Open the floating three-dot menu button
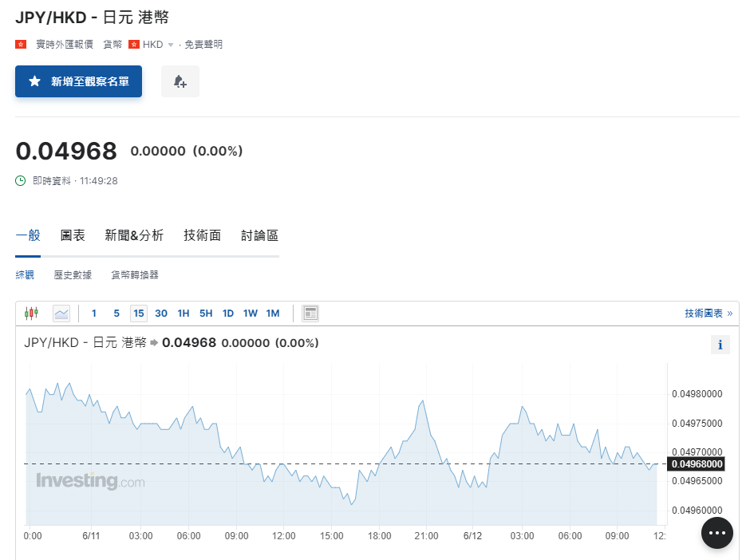Image resolution: width=750 pixels, height=560 pixels. tap(716, 533)
